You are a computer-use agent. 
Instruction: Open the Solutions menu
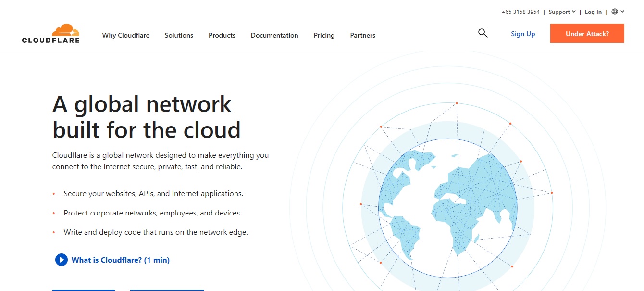click(x=179, y=35)
